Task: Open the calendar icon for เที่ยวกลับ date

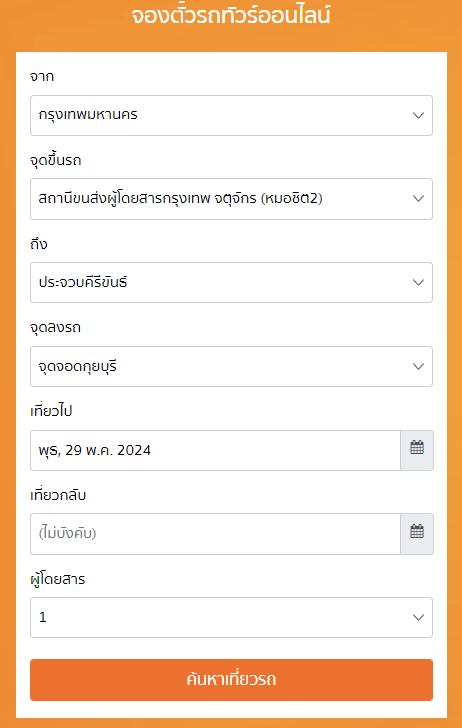Action: (417, 533)
